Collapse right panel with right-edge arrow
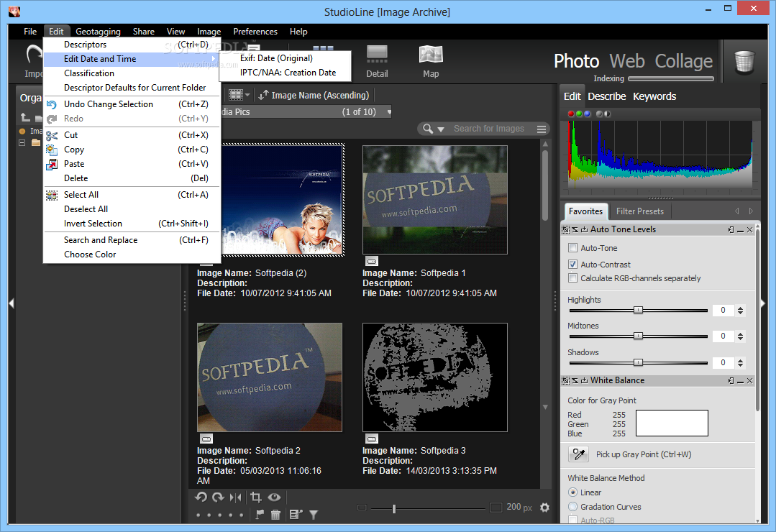 click(x=763, y=303)
